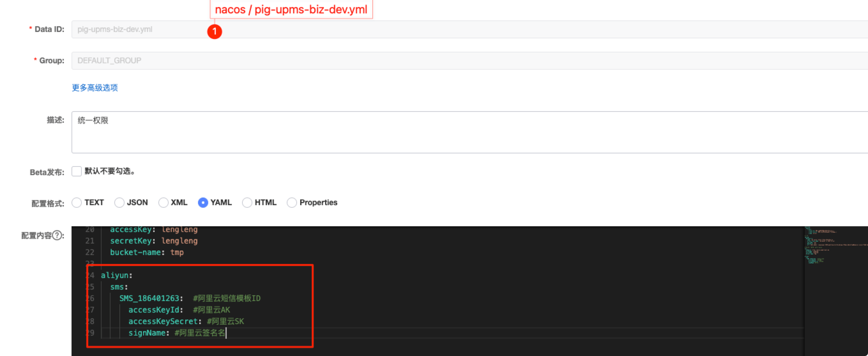Select the YAML format radio button

203,203
